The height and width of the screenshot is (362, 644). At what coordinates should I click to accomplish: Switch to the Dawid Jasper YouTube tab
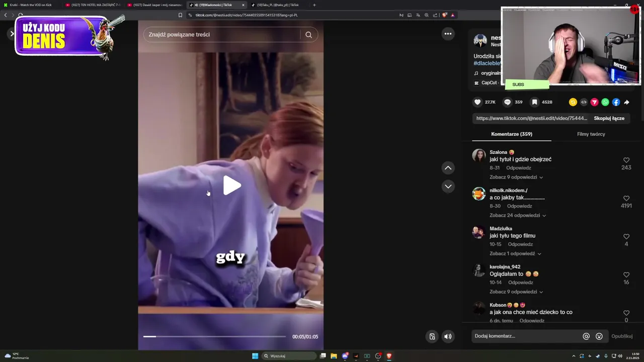[155, 5]
